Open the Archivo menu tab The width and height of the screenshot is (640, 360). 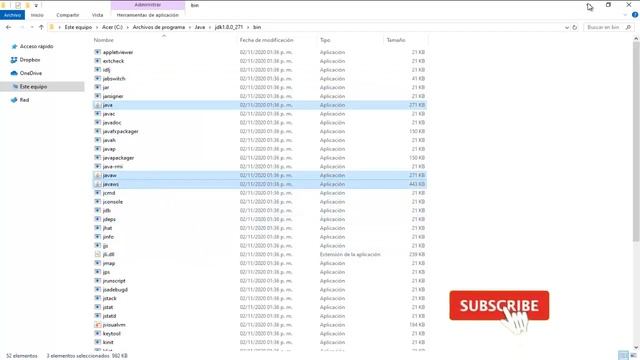pos(13,15)
